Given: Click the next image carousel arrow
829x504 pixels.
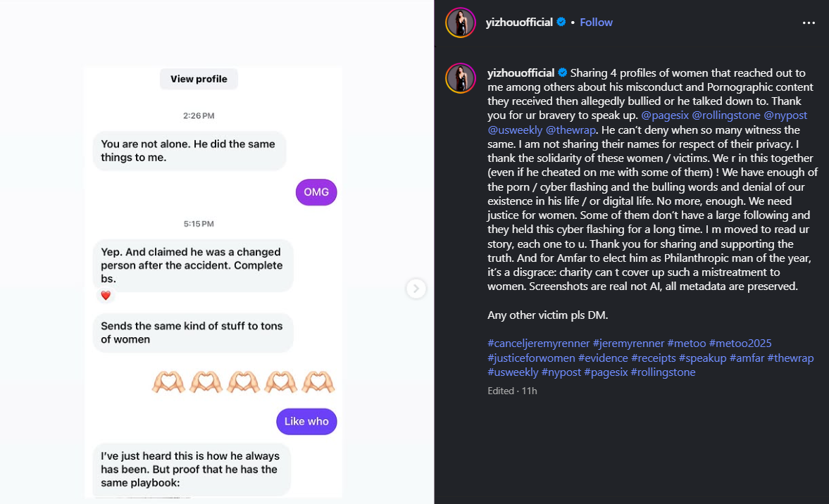Looking at the screenshot, I should coord(416,289).
